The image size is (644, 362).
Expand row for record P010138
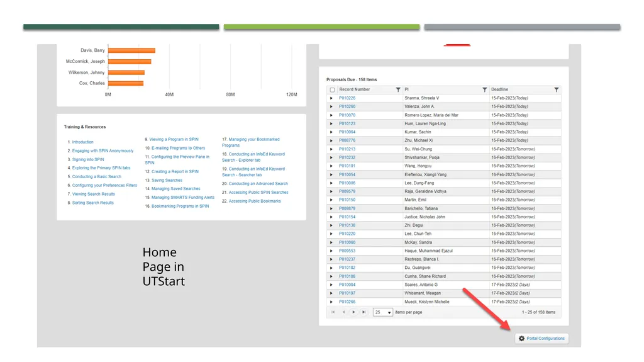pyautogui.click(x=331, y=225)
